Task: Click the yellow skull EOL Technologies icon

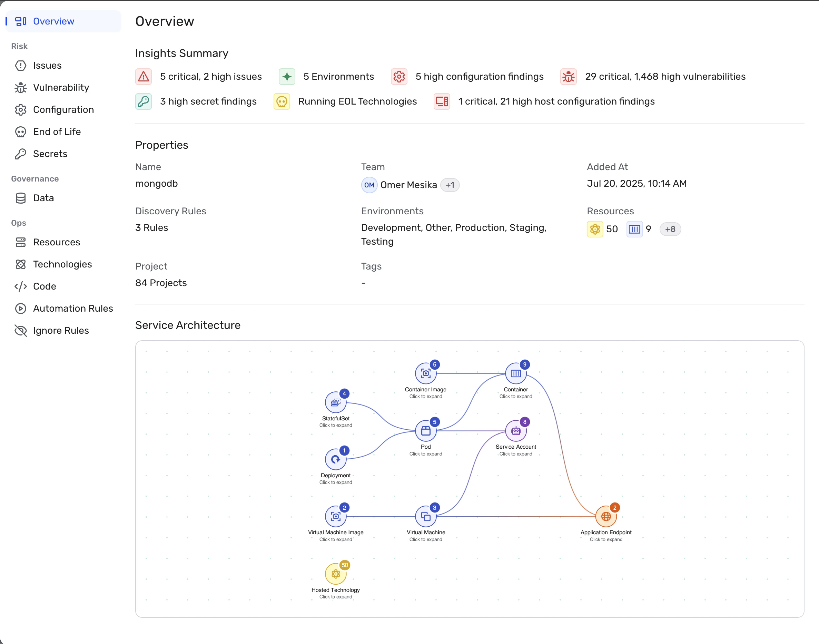Action: pos(282,101)
